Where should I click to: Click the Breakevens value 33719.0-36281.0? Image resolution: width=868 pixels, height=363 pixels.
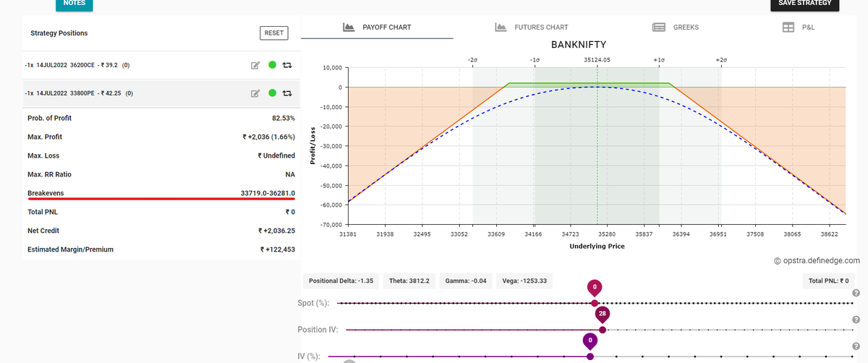[268, 193]
